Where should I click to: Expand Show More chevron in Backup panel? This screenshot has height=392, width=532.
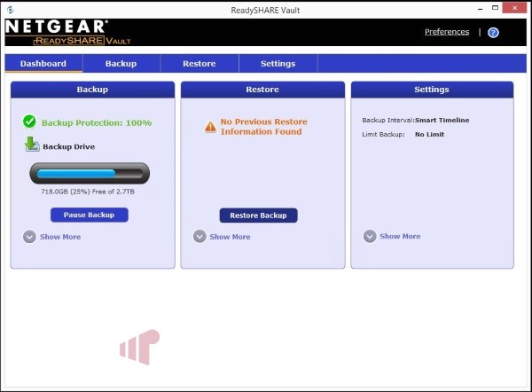point(29,237)
